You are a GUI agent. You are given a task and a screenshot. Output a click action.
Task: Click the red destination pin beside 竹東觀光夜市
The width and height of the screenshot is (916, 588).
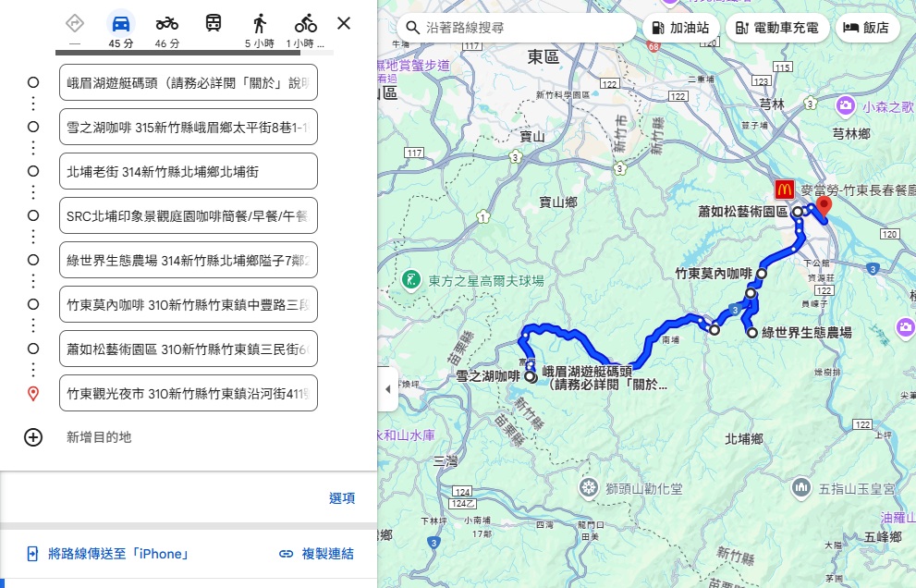33,393
